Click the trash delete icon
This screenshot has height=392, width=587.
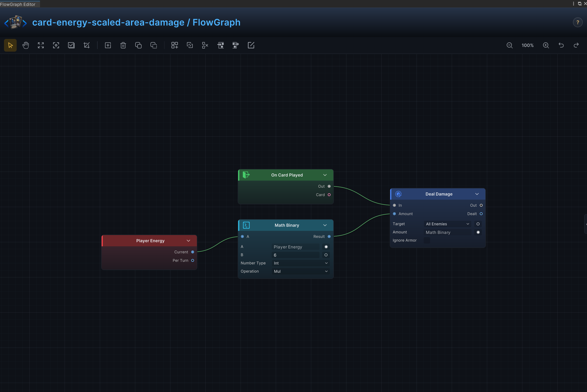point(123,45)
